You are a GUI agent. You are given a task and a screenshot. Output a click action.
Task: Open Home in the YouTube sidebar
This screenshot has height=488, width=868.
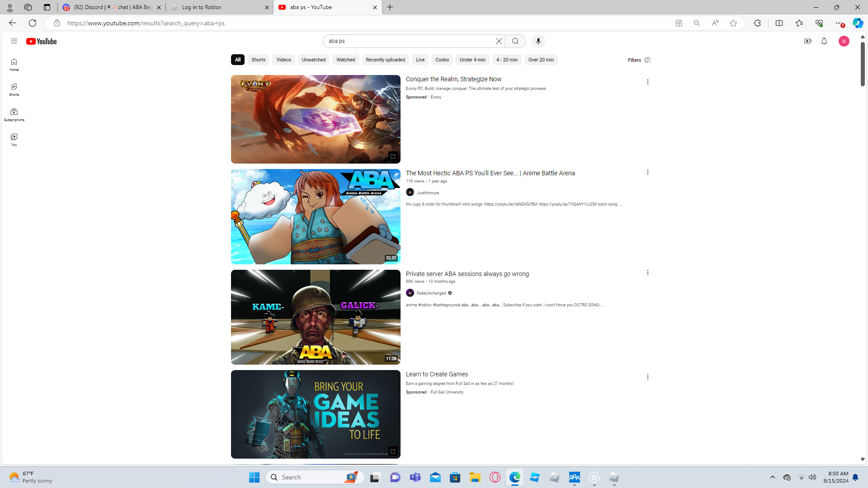point(14,65)
